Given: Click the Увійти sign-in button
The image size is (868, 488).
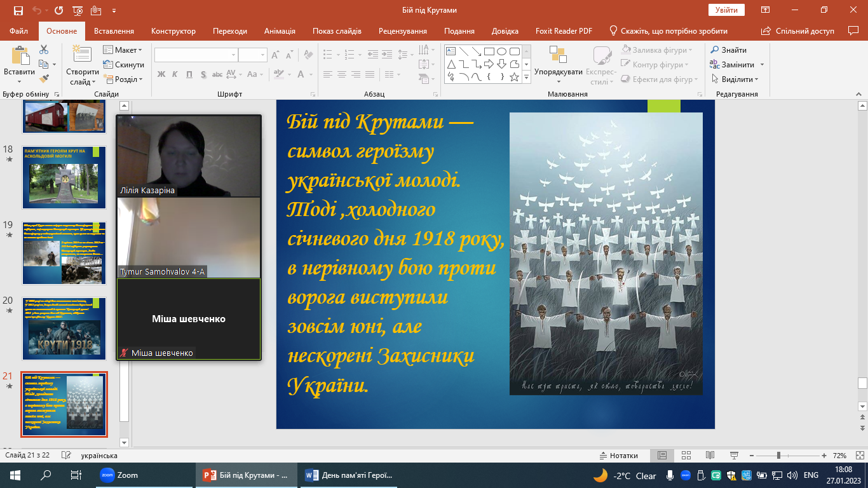Looking at the screenshot, I should point(726,10).
